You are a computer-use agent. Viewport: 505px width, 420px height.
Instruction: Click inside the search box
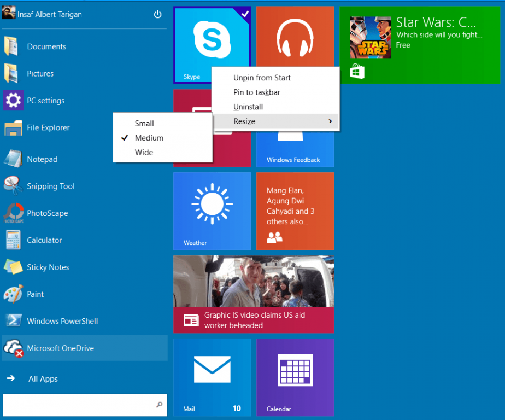(82, 405)
